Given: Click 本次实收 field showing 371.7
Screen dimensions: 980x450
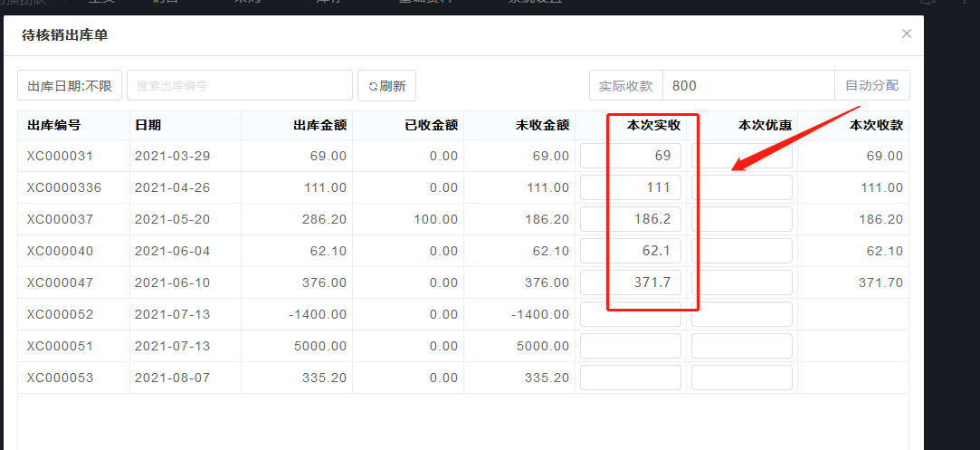Looking at the screenshot, I should tap(631, 282).
